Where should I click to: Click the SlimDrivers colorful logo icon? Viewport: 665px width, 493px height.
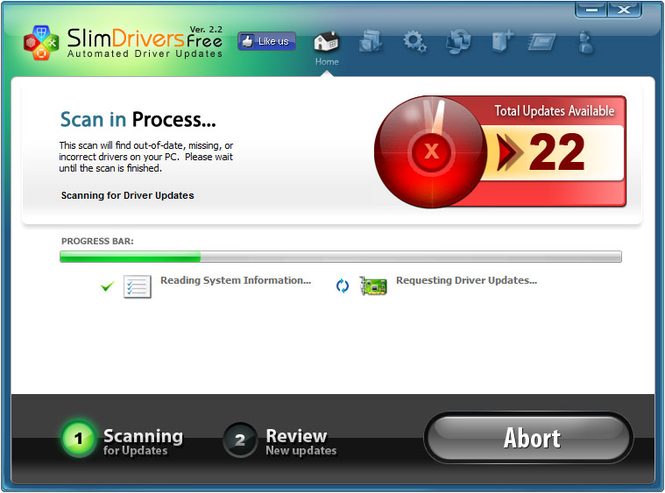[41, 43]
